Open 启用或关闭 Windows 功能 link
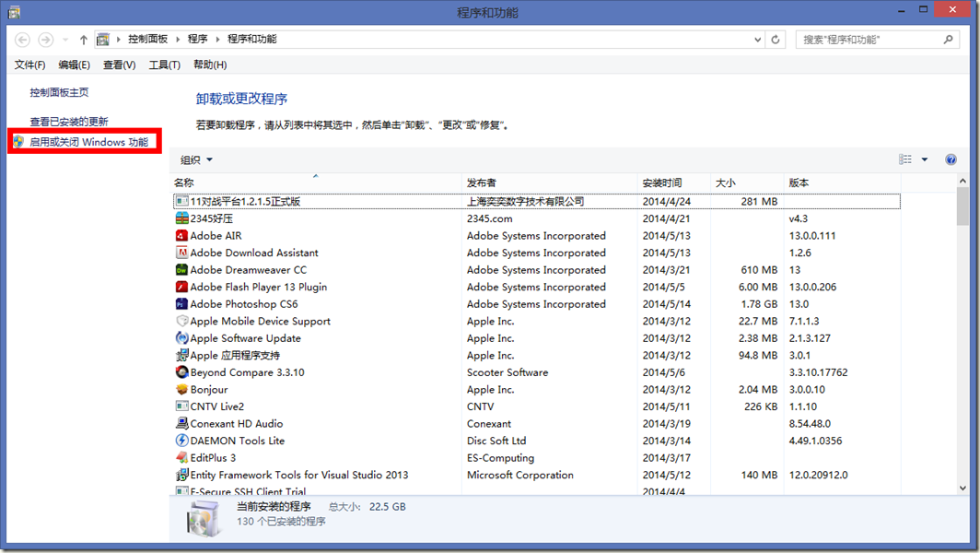The width and height of the screenshot is (980, 553). tap(89, 142)
